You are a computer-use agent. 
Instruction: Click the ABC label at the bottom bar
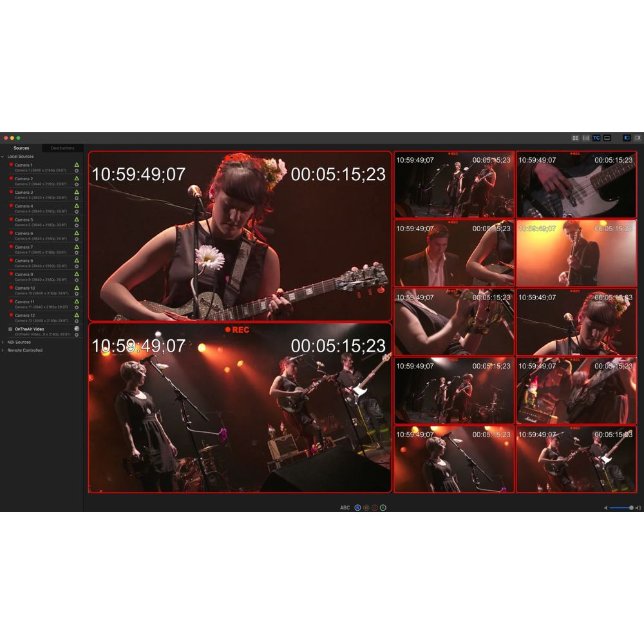coord(345,509)
